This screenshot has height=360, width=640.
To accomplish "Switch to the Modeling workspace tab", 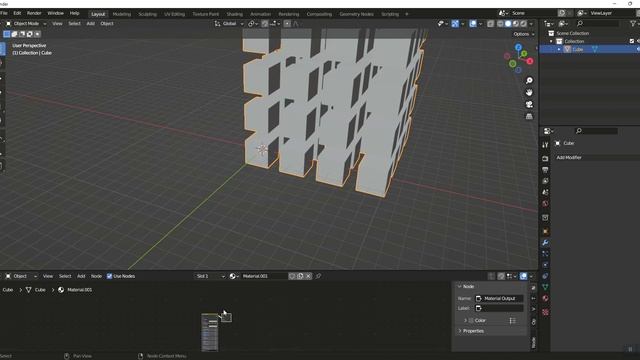I will coord(122,14).
